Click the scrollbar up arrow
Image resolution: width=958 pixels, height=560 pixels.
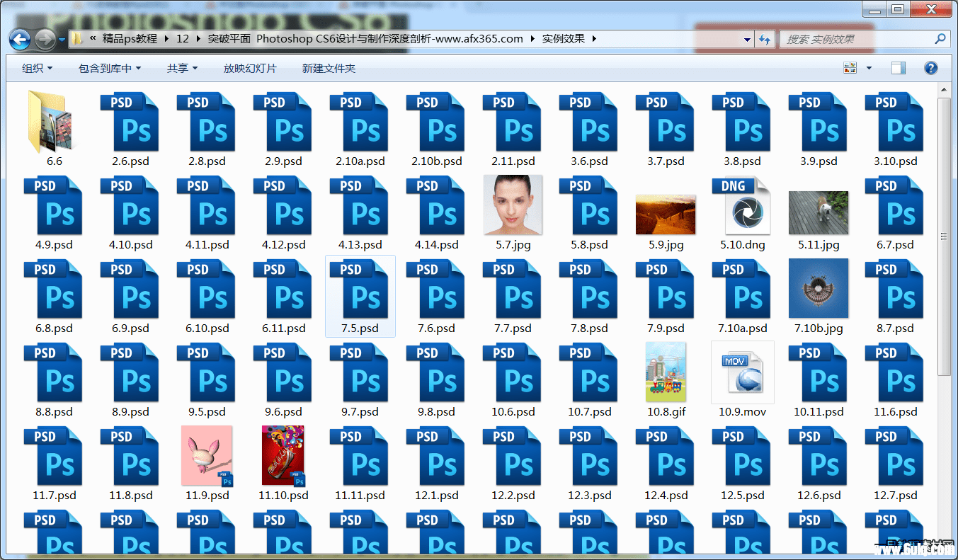pyautogui.click(x=944, y=90)
